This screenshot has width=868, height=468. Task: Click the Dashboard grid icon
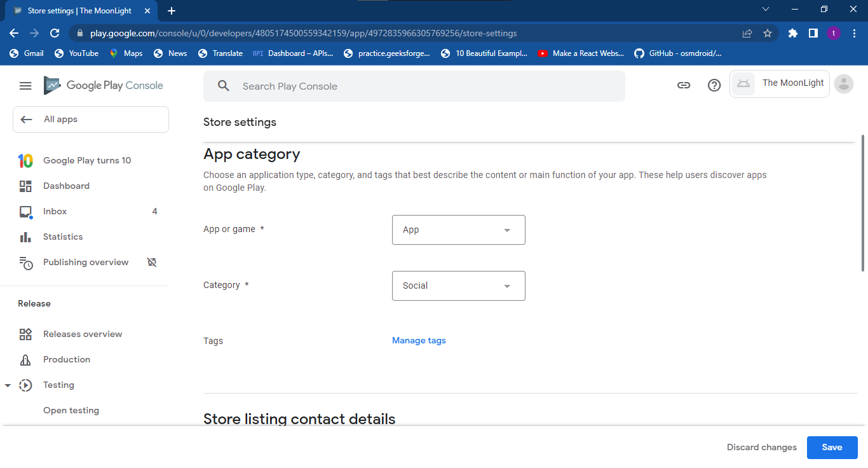pos(25,186)
